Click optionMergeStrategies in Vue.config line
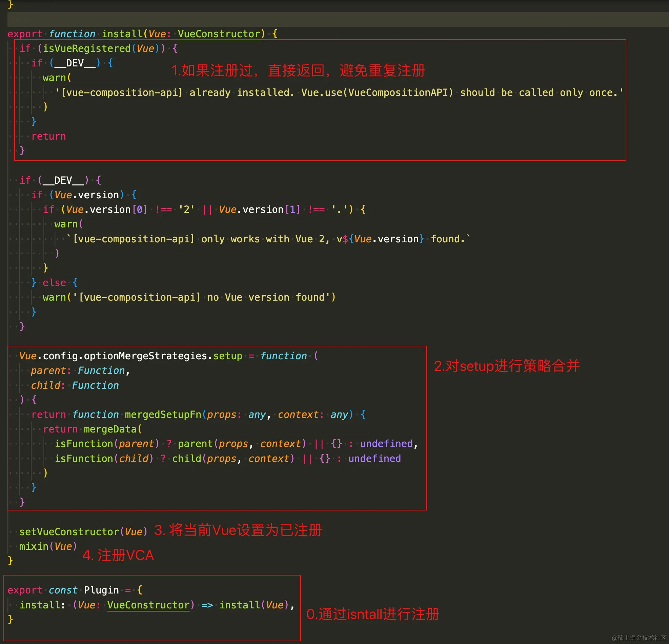Viewport: 669px width, 644px height. pos(145,356)
